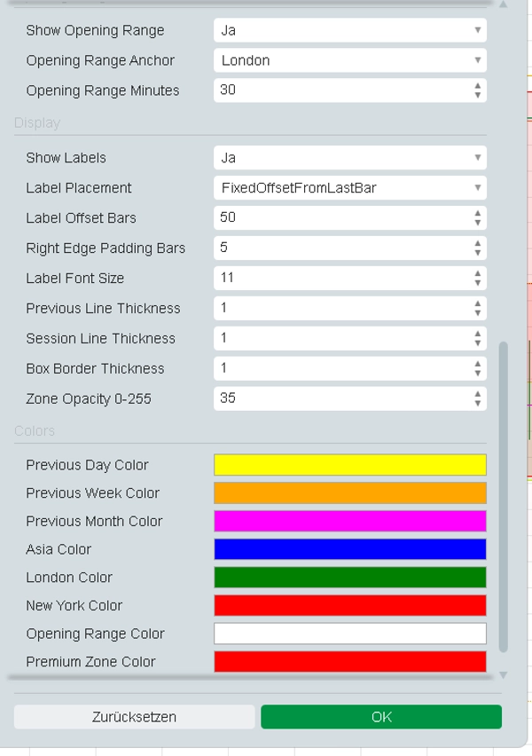Click the Display section header
The height and width of the screenshot is (756, 532).
[x=37, y=123]
